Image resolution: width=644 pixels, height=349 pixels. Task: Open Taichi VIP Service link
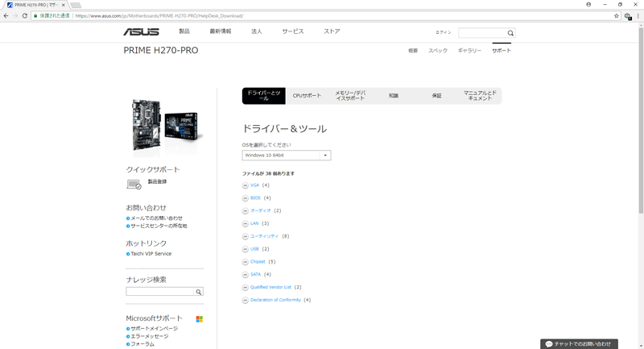click(151, 254)
